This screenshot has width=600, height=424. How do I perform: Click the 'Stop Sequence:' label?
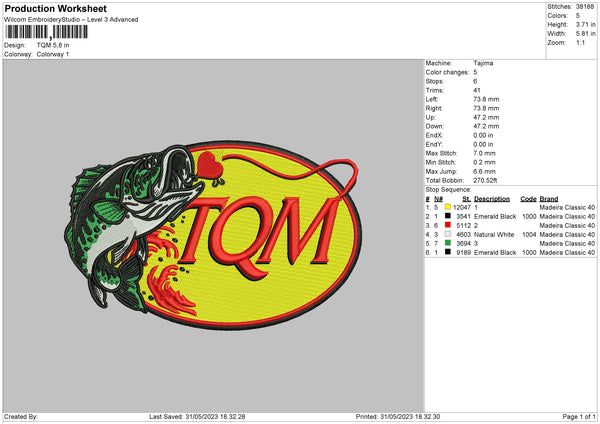448,190
